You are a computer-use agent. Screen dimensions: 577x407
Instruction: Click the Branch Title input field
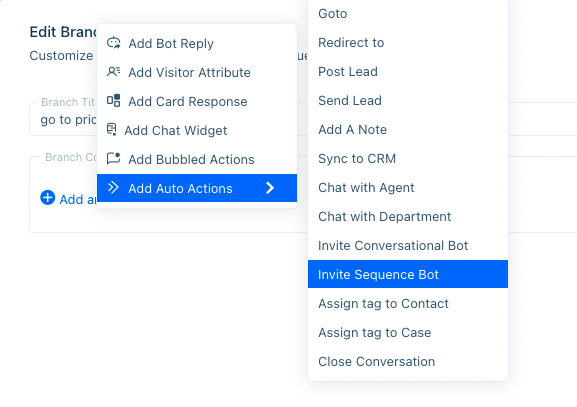63,119
